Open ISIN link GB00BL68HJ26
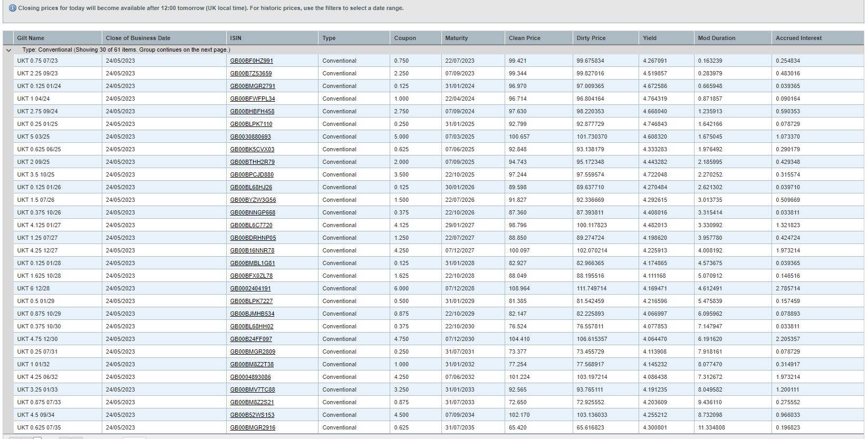The image size is (868, 439). pyautogui.click(x=251, y=187)
